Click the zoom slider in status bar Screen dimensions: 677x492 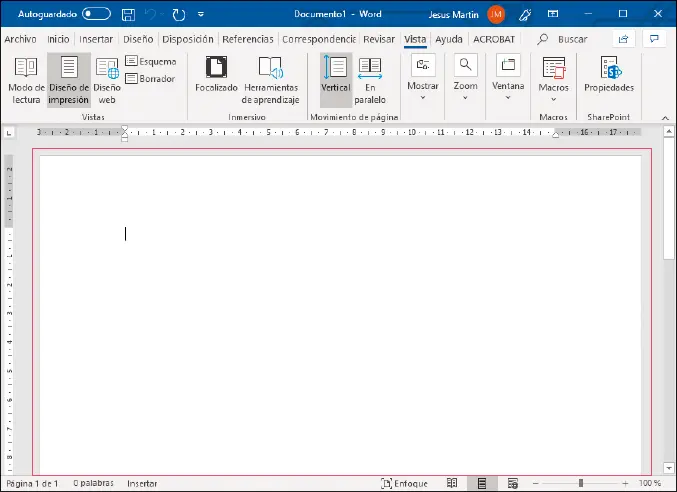tap(580, 483)
